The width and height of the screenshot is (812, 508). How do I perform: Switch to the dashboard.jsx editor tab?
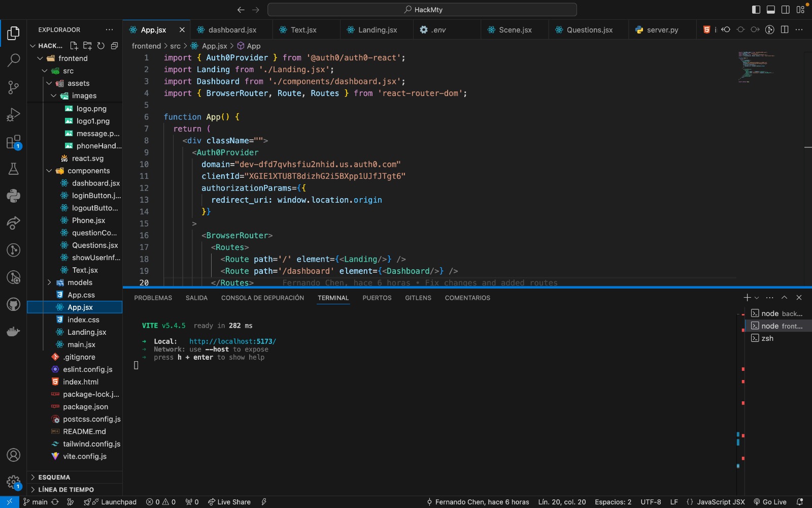pos(232,30)
